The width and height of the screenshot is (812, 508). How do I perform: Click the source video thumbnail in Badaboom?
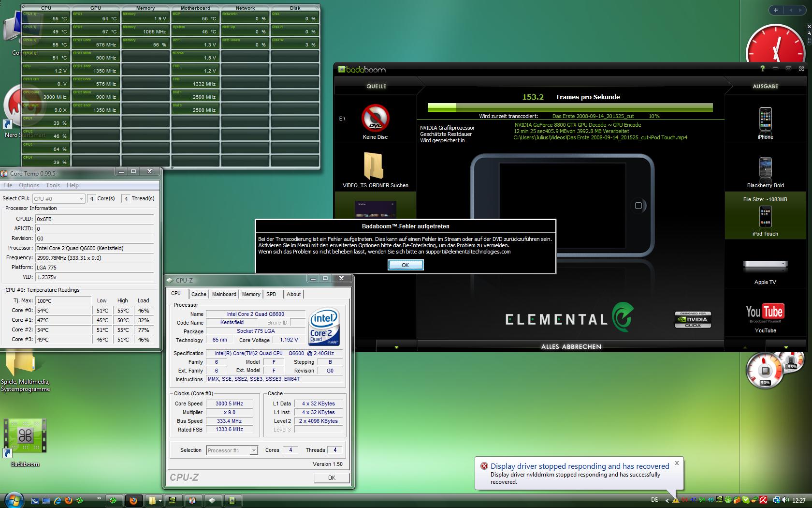tap(375, 209)
